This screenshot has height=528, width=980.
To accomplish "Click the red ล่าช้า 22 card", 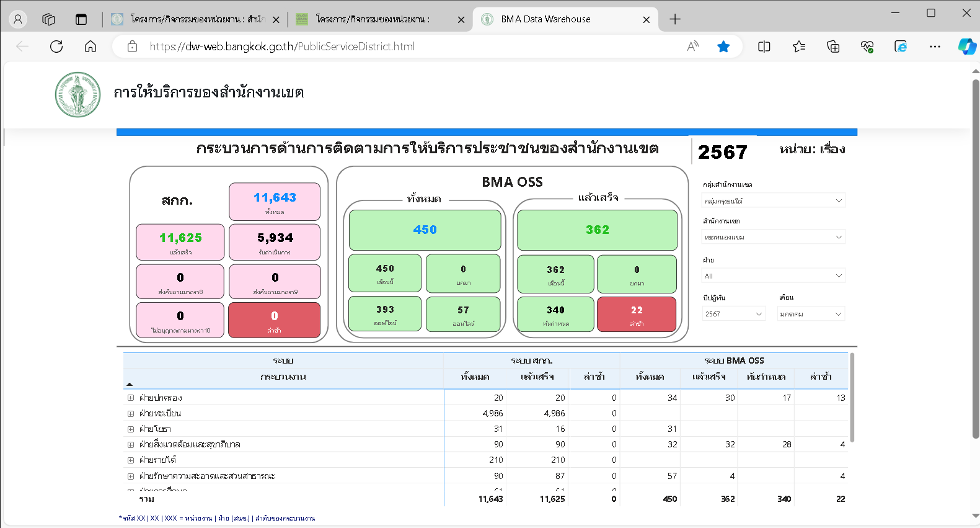I will 636,314.
